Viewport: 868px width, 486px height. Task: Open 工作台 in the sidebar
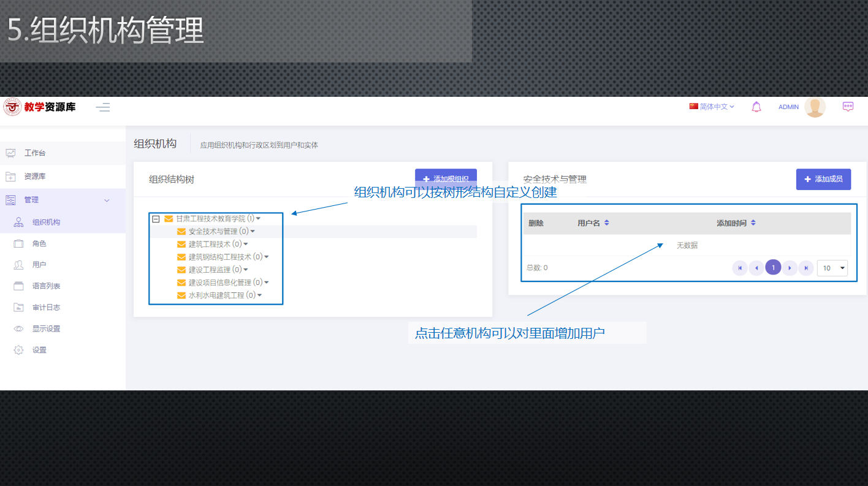(63, 153)
